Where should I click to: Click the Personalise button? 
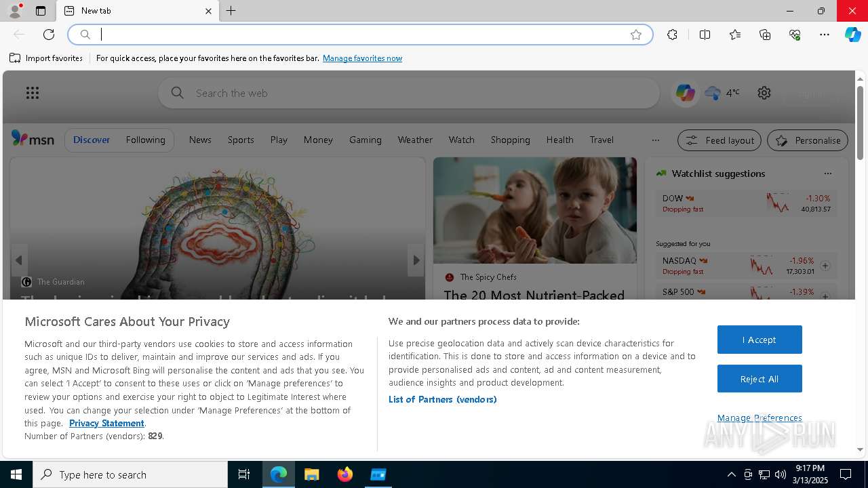808,140
